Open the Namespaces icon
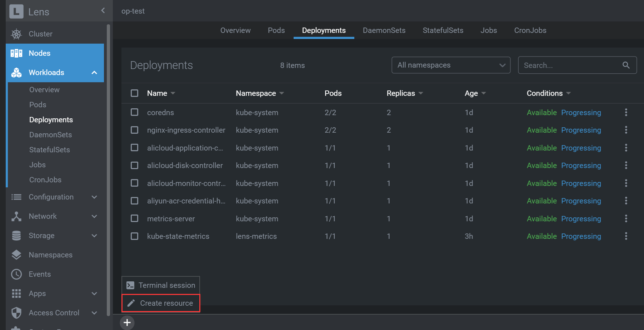The height and width of the screenshot is (330, 644). 16,255
